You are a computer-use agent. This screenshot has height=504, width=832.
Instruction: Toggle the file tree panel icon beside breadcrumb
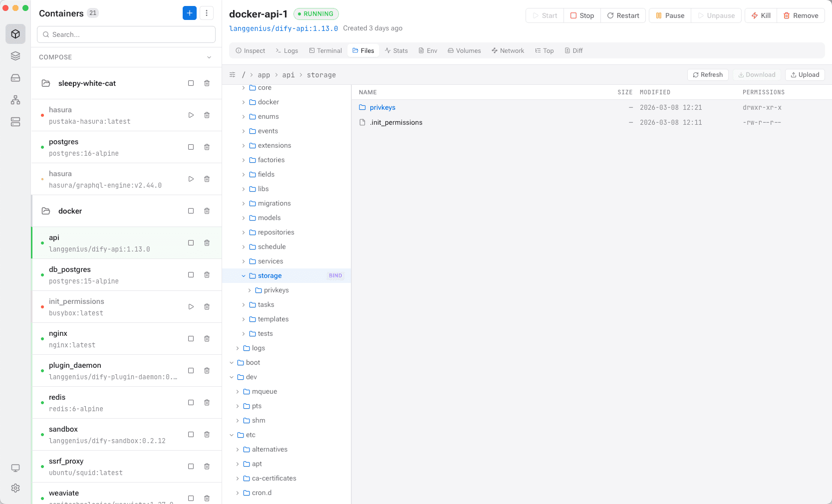click(x=232, y=75)
